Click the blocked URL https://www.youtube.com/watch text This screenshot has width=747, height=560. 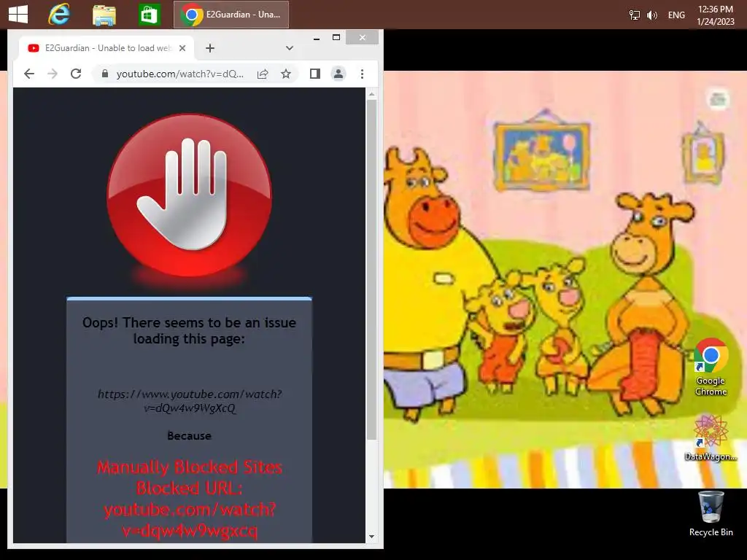(190, 401)
